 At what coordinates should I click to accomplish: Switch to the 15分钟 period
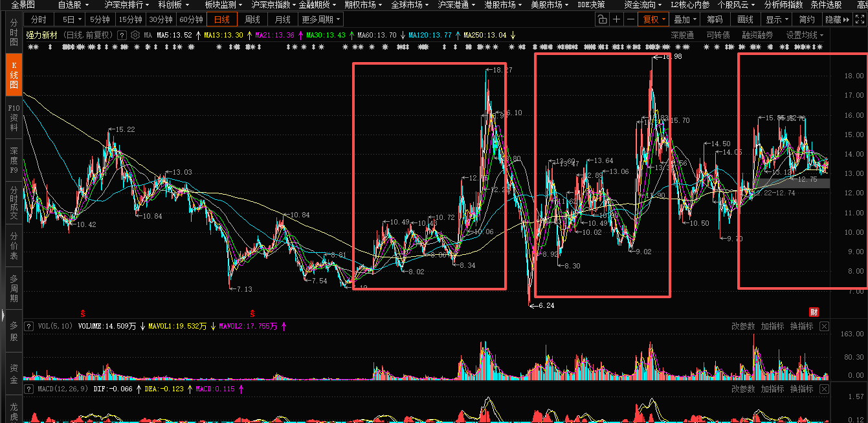131,19
